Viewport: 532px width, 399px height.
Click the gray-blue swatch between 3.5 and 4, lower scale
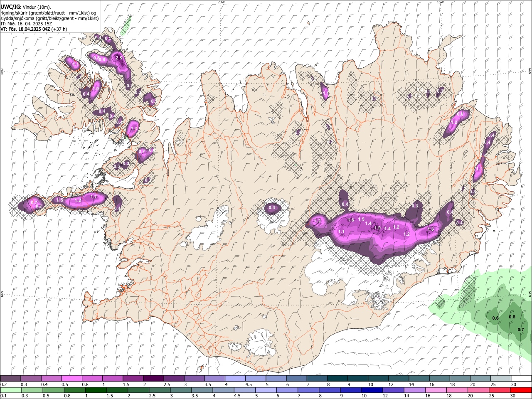pos(202,390)
